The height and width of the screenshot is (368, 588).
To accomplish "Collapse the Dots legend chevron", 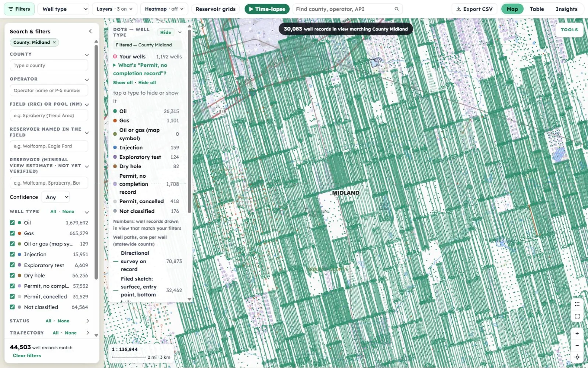I will [x=180, y=32].
